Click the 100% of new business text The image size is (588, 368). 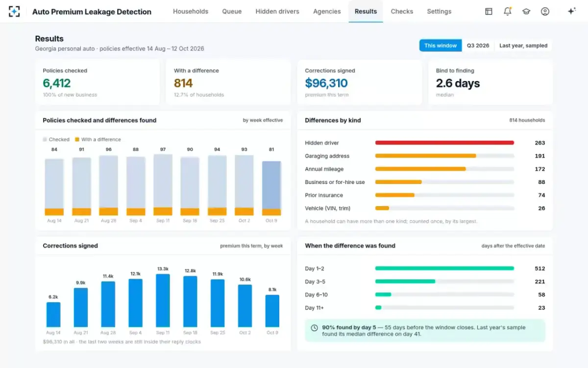coord(70,95)
